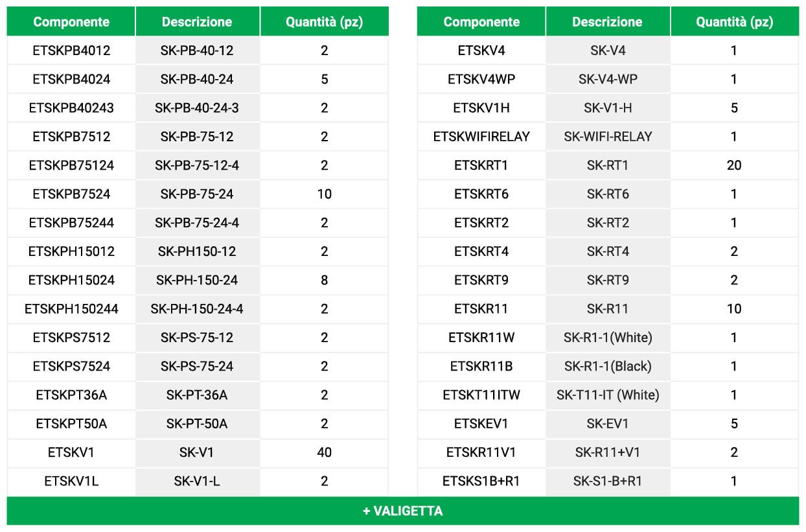Viewport: 806px width, 532px height.
Task: Select the ETSKPS7524 component cell
Action: click(71, 366)
